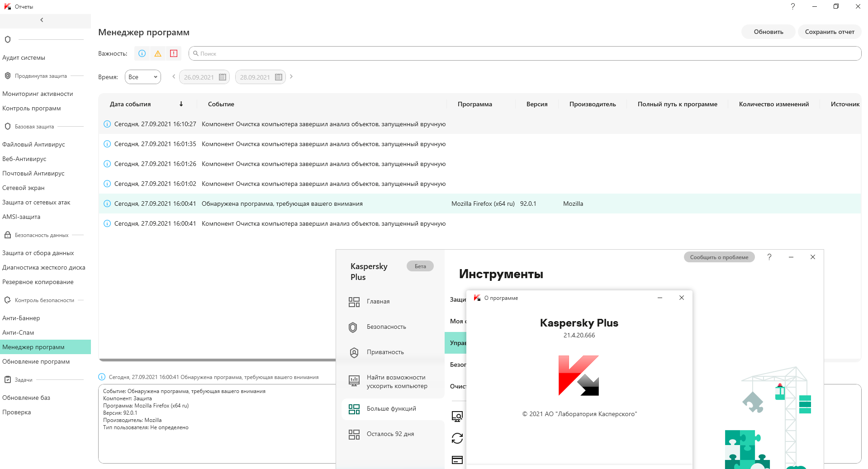Screen dimensions: 868x469
Task: Open Защита от сетевых атак report
Action: 36,202
